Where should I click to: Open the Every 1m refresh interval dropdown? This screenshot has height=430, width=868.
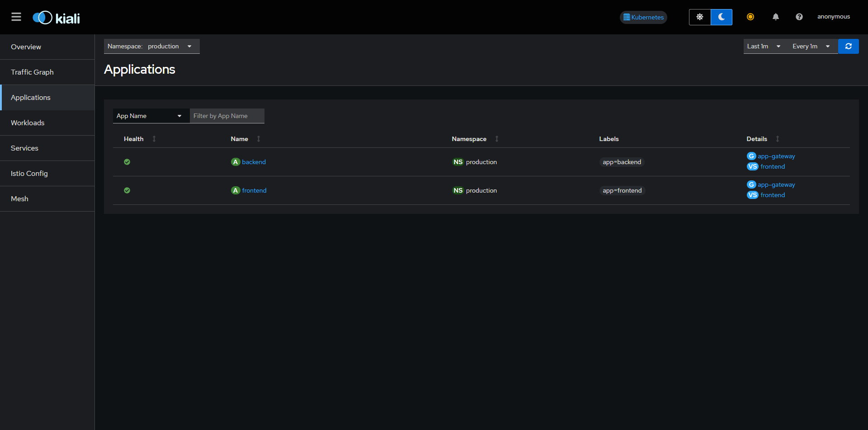click(811, 47)
